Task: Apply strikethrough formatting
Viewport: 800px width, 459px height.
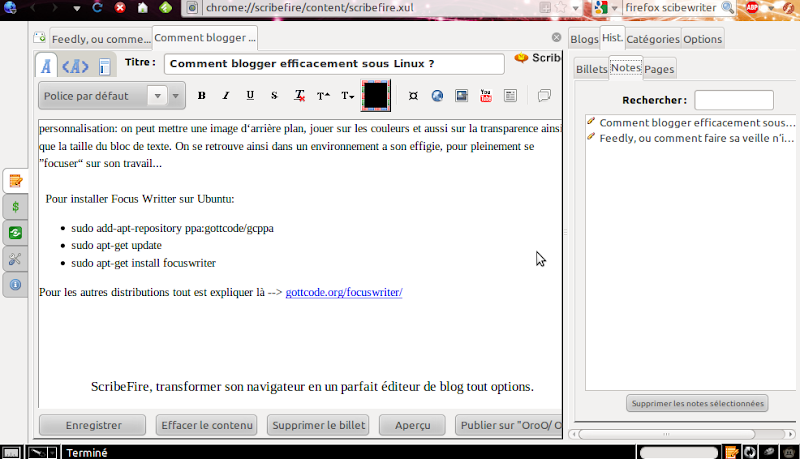Action: (x=274, y=95)
